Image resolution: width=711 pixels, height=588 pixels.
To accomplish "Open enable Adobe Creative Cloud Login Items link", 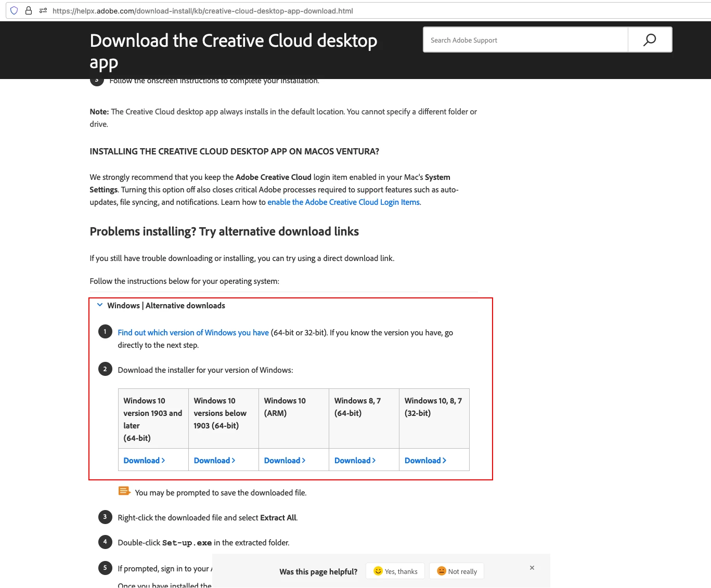I will click(343, 202).
